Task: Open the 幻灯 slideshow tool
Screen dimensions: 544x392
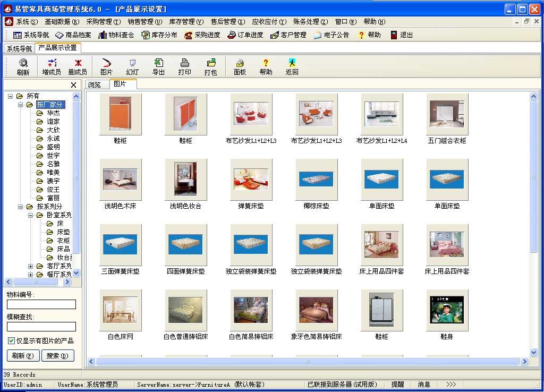Action: point(132,66)
